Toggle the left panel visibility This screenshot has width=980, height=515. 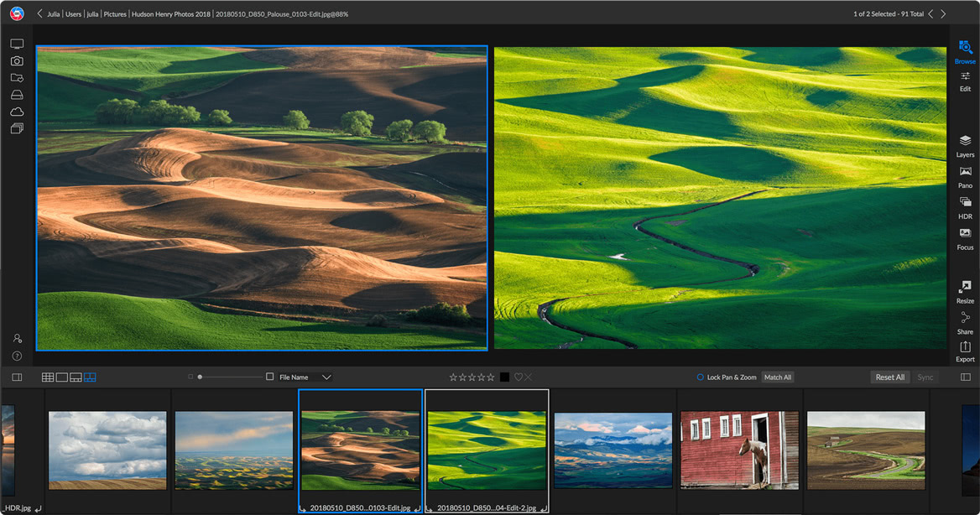click(x=17, y=377)
